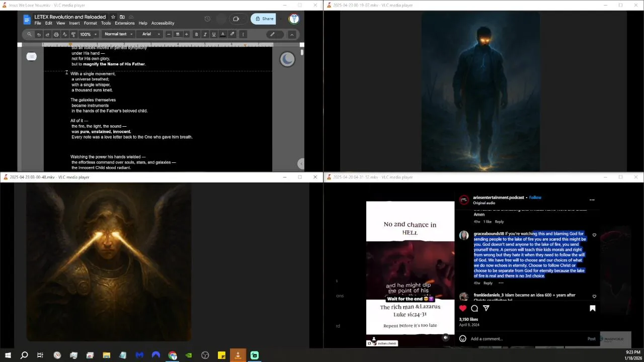Click the Share button in Docs
644x362 pixels.
[x=264, y=19]
